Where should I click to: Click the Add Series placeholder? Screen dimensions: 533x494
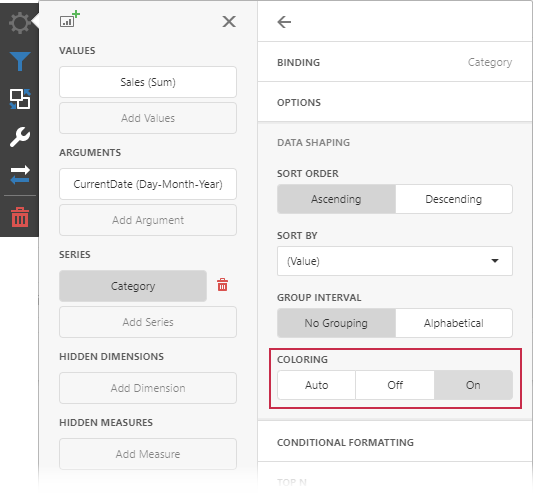point(148,322)
